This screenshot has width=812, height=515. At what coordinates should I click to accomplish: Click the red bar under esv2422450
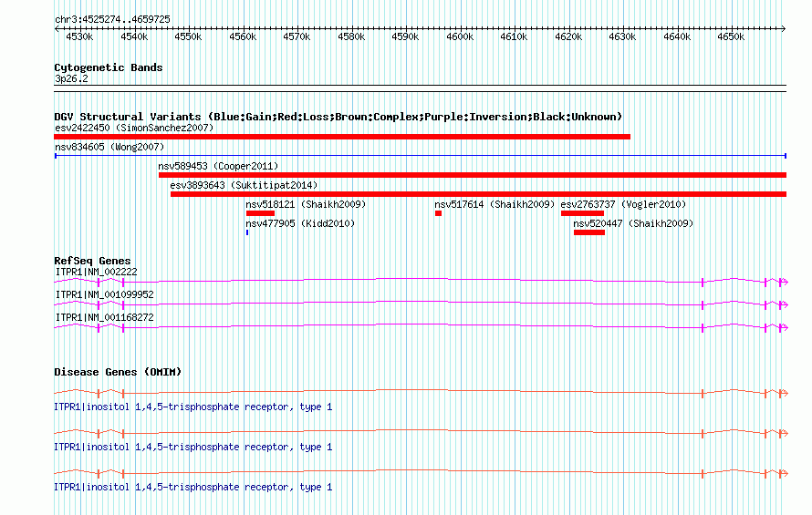(342, 137)
